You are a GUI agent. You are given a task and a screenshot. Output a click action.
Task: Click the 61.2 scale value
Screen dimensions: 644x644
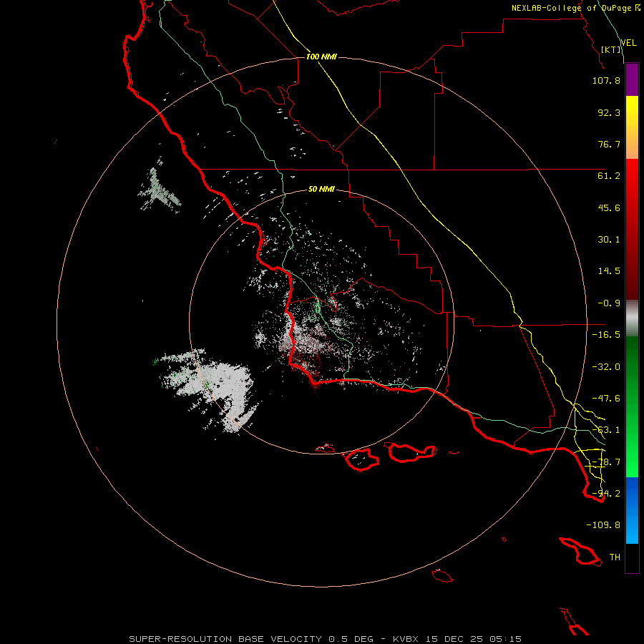tap(609, 176)
